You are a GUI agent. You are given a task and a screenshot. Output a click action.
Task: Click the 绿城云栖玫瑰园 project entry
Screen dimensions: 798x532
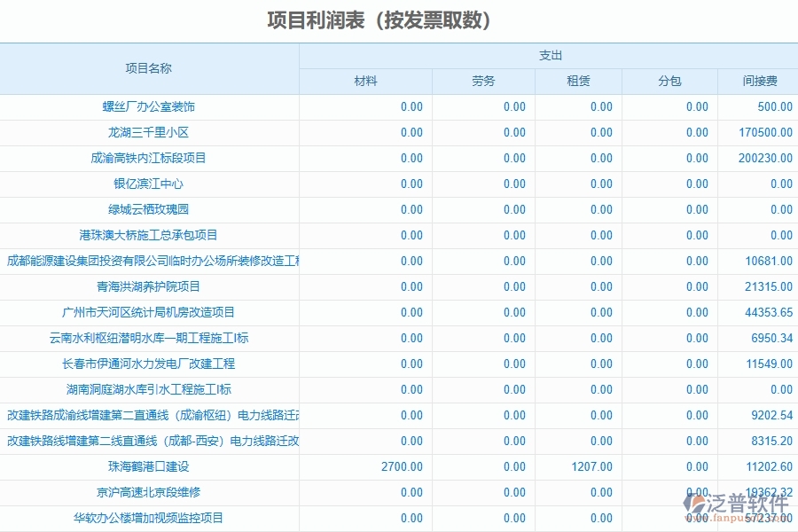(x=150, y=209)
